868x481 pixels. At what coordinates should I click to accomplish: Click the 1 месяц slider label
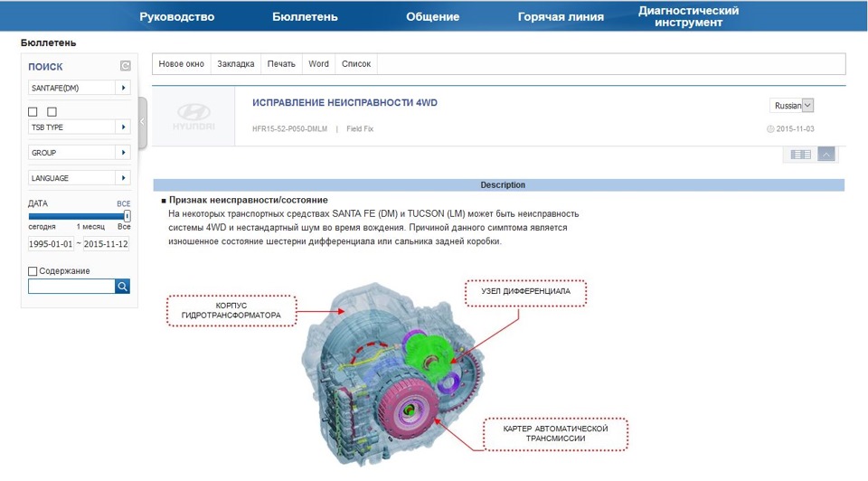[90, 227]
